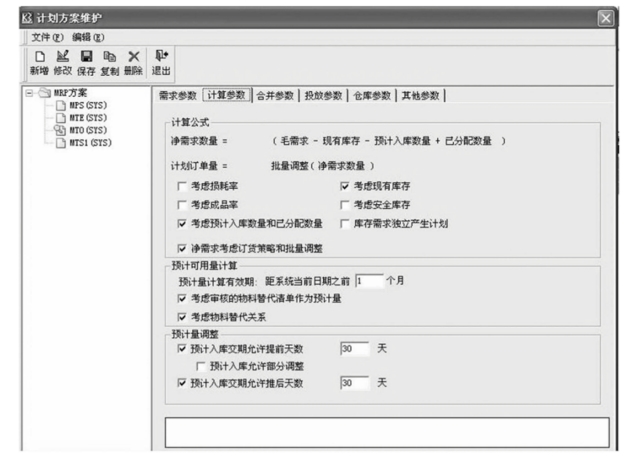Switch to the 合并参数 tab
This screenshot has height=463, width=638.
click(275, 96)
